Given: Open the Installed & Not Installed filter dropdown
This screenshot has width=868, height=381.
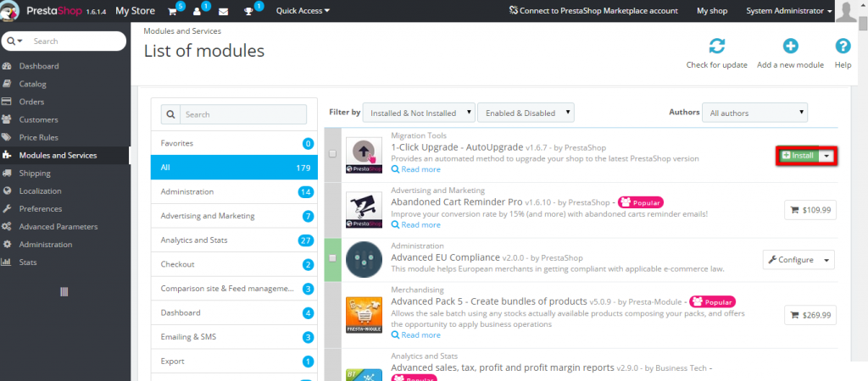Looking at the screenshot, I should tap(419, 113).
